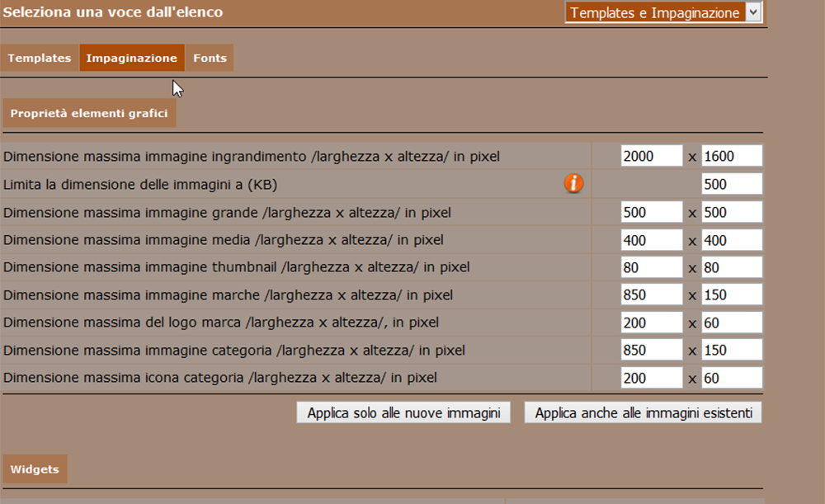The image size is (825, 504).
Task: Select the Impaginazione tab
Action: (131, 58)
